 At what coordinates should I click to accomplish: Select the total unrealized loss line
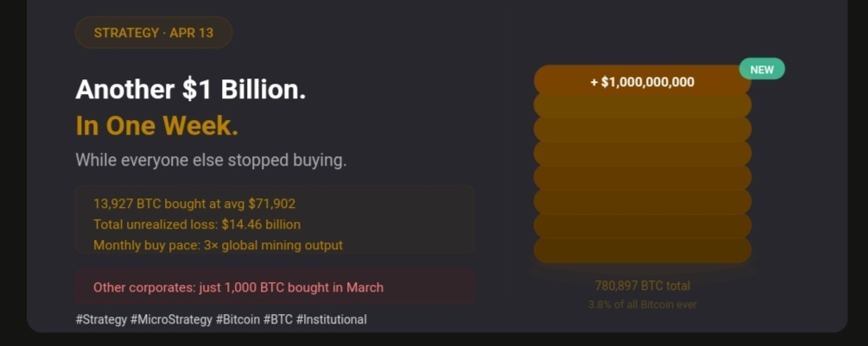click(x=197, y=224)
